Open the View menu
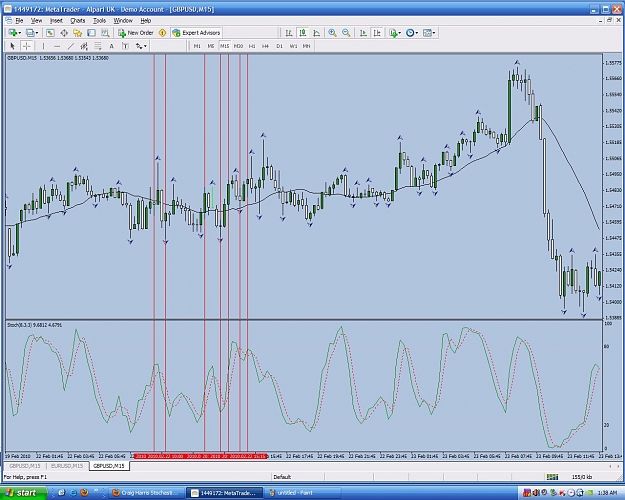Viewport: 625px width, 500px height. [36, 20]
